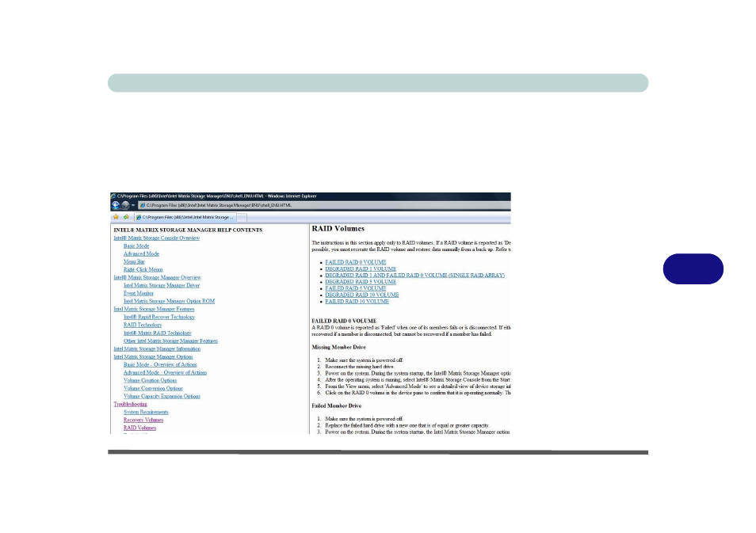Open Other Intel Matrix Storage Manager Features link

[170, 341]
